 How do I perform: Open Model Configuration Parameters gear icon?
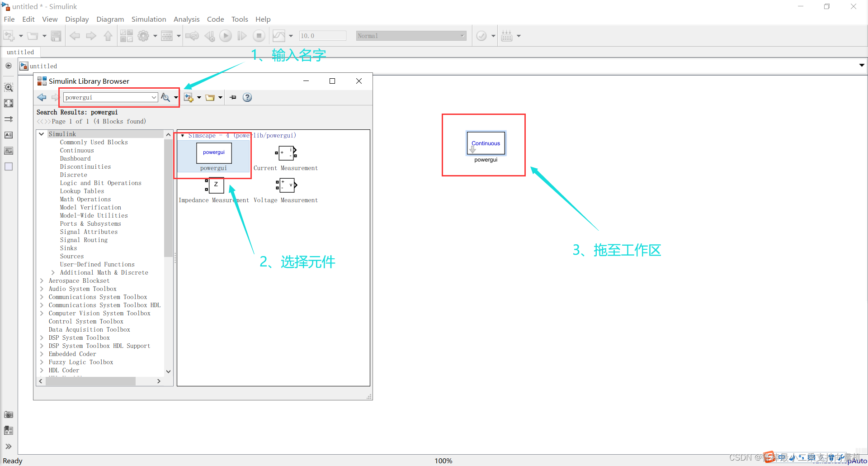tap(144, 36)
